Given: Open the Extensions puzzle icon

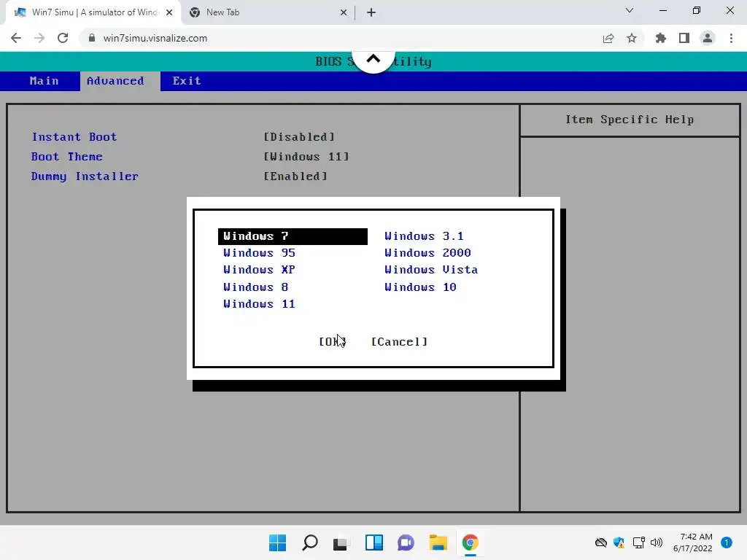Looking at the screenshot, I should pos(661,38).
